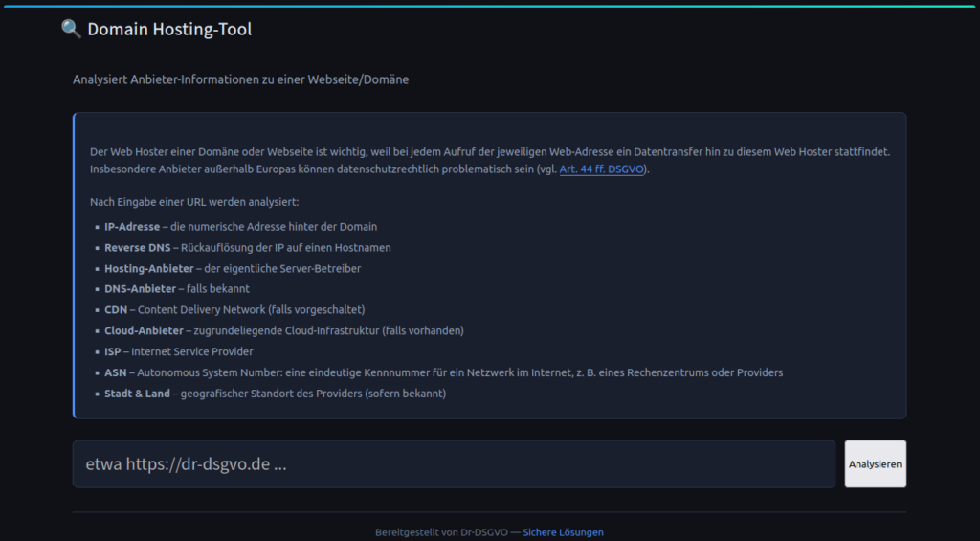This screenshot has height=541, width=980.
Task: Follow the Sichere Lösungen footer link
Action: click(563, 532)
